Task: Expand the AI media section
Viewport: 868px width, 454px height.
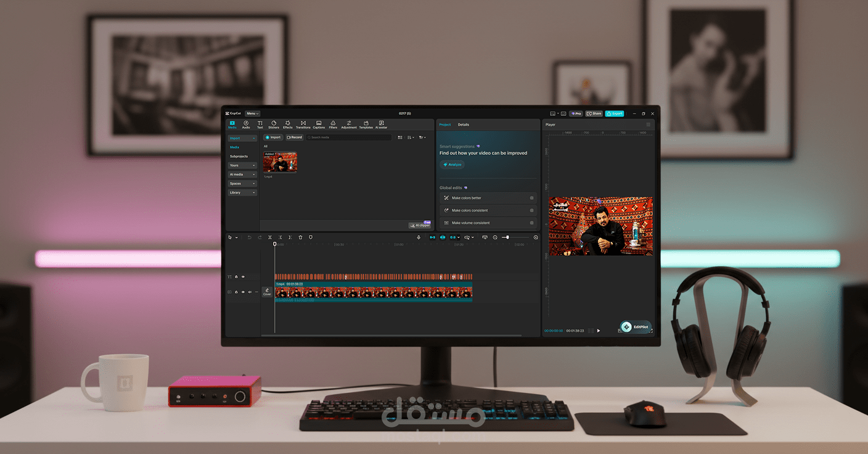Action: click(x=242, y=175)
